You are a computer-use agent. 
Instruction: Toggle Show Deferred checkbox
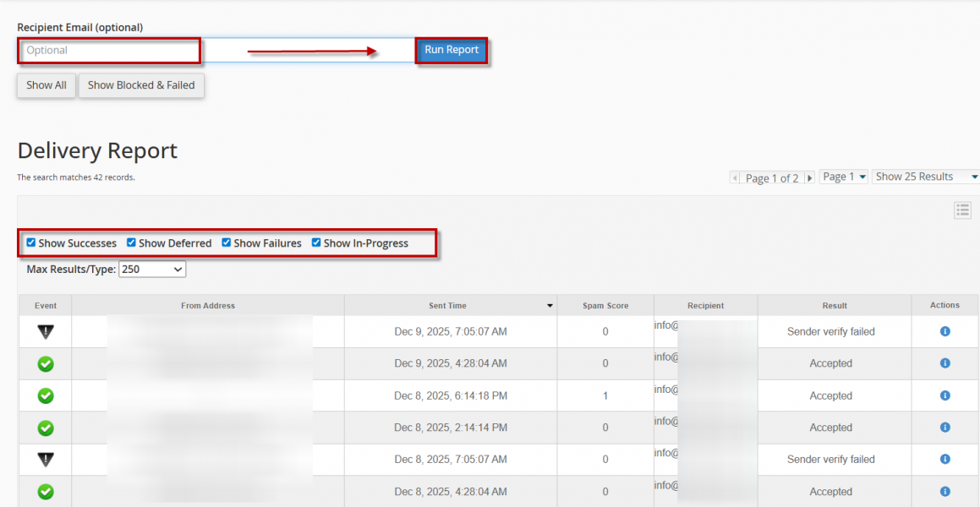click(x=131, y=243)
